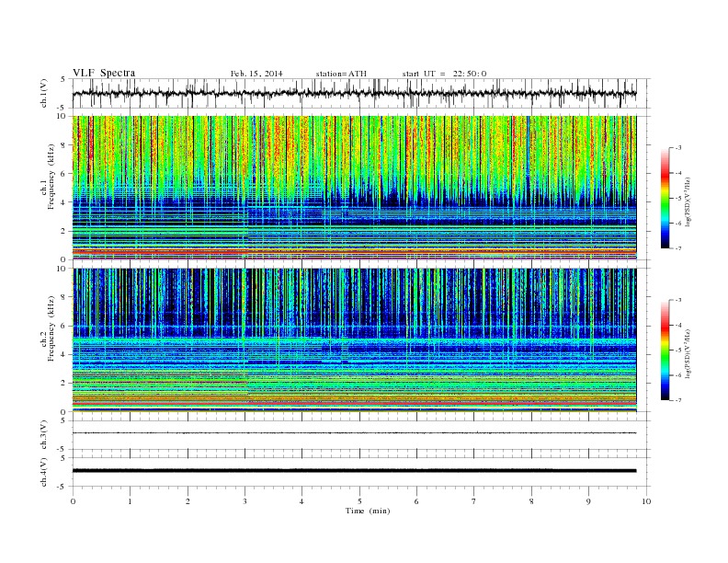Click the ch.1 voltage waveform trace

pyautogui.click(x=354, y=93)
